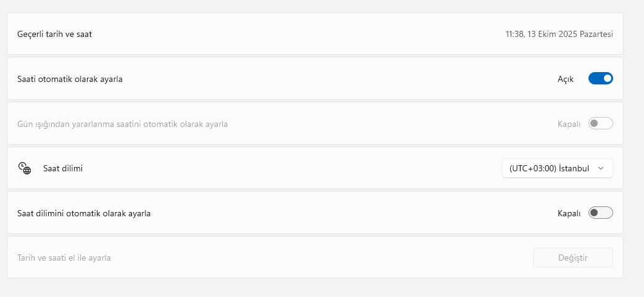This screenshot has height=297, width=644.
Task: Click the 'Saati otomatik olarak ayarla' label
Action: [x=70, y=79]
